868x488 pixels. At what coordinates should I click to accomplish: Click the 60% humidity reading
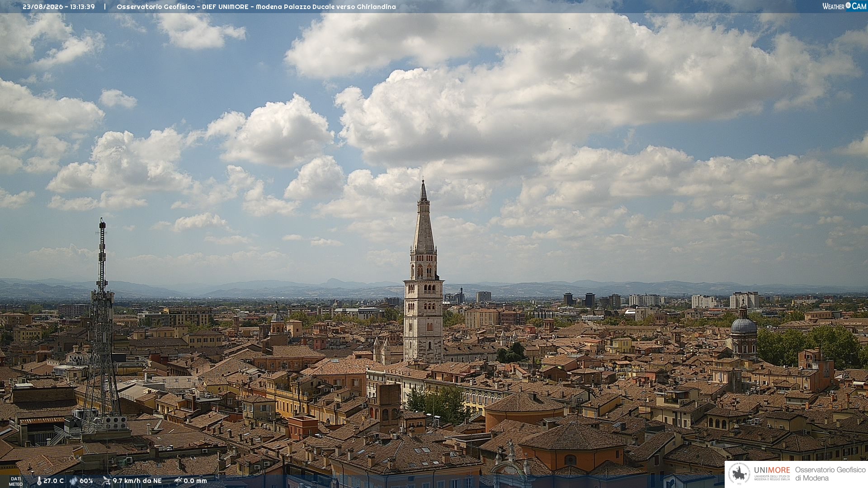click(86, 481)
